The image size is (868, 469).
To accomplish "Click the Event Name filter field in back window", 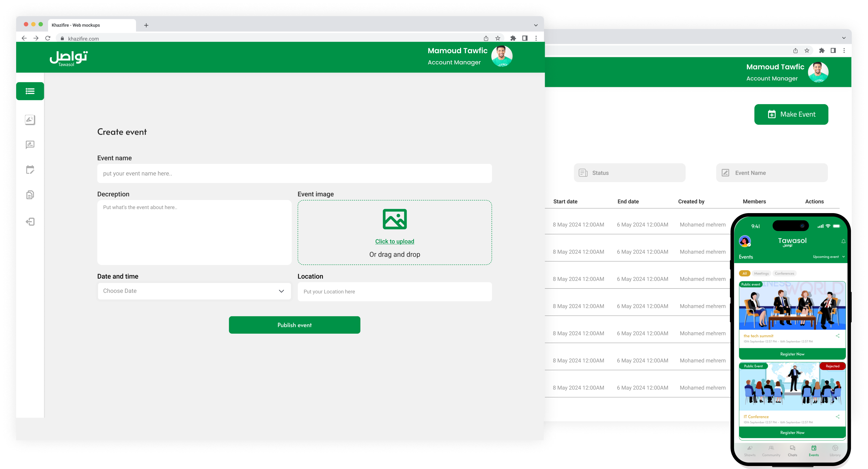I will click(772, 173).
